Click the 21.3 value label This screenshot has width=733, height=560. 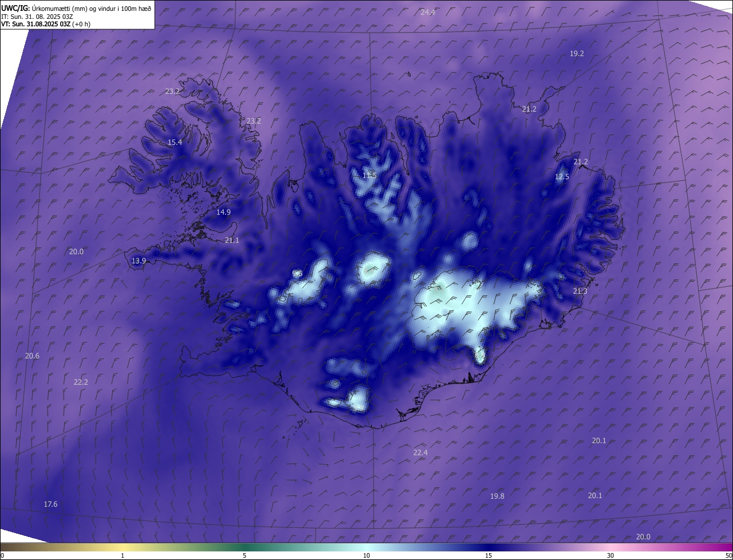pyautogui.click(x=580, y=291)
